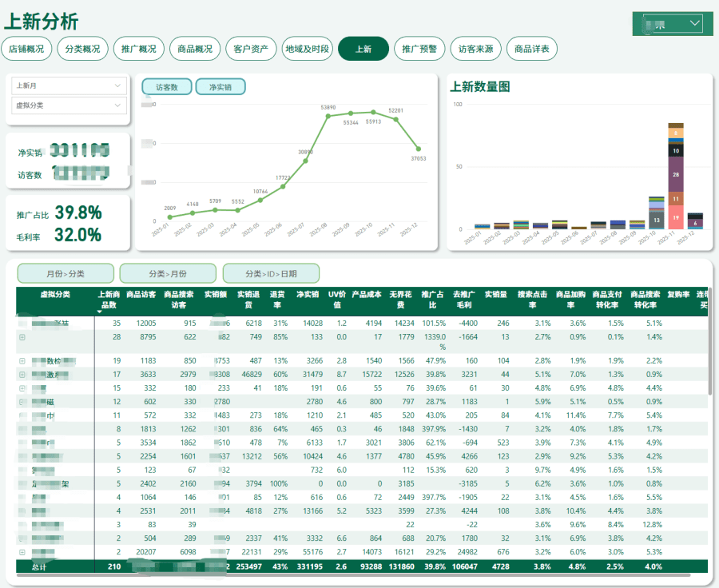Click the 53890 data point on line chart
Viewport: 719px width, 588px height.
(328, 116)
